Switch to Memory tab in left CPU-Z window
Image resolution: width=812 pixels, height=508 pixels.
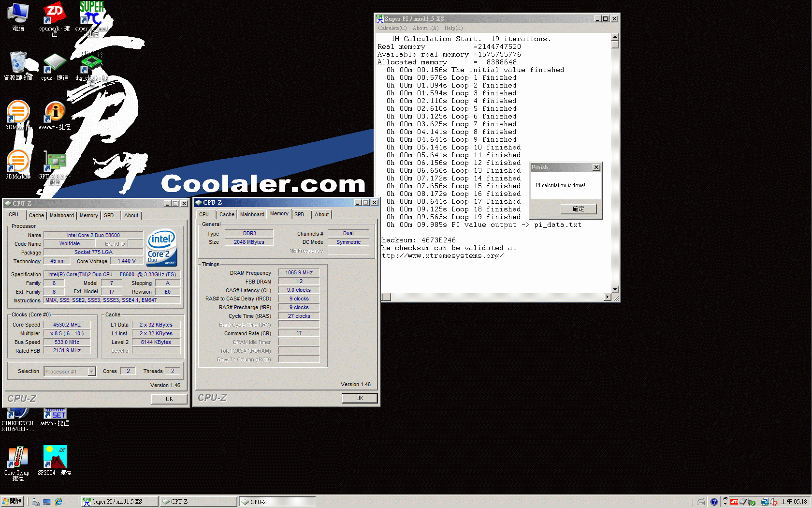pos(88,215)
